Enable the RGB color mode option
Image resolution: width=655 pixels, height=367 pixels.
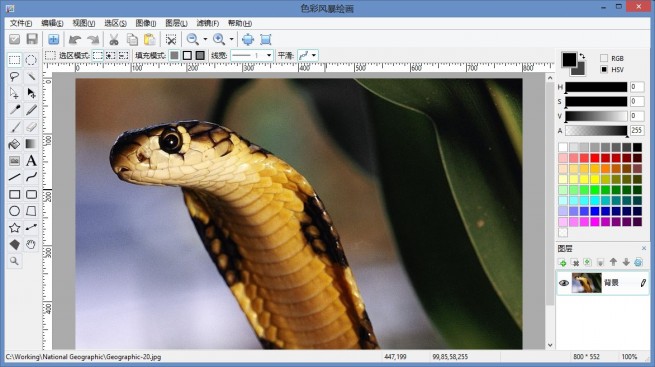[604, 58]
